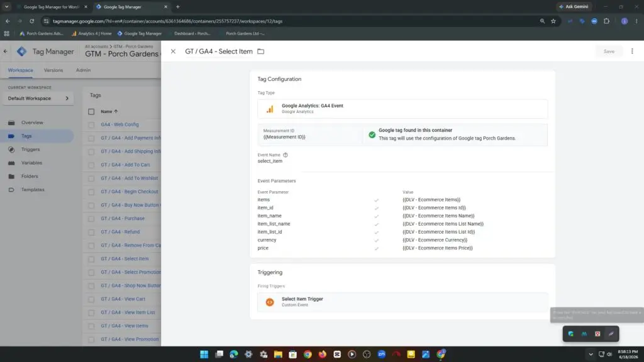
Task: Click the address bar URL
Action: pos(167,21)
